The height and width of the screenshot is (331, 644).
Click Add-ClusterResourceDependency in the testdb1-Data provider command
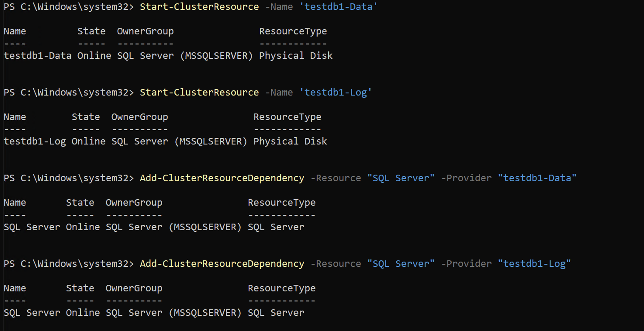(x=222, y=178)
